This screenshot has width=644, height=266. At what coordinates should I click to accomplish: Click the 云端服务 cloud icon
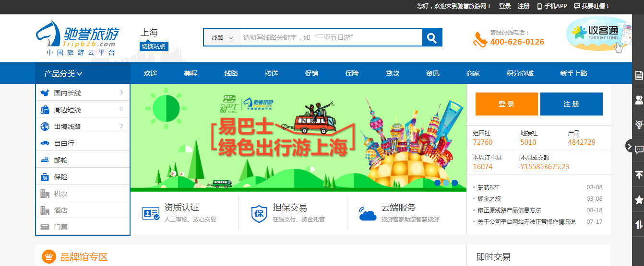pyautogui.click(x=368, y=214)
